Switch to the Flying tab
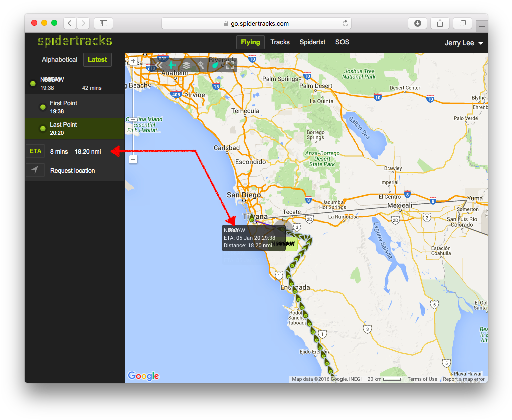This screenshot has height=420, width=512. [250, 42]
